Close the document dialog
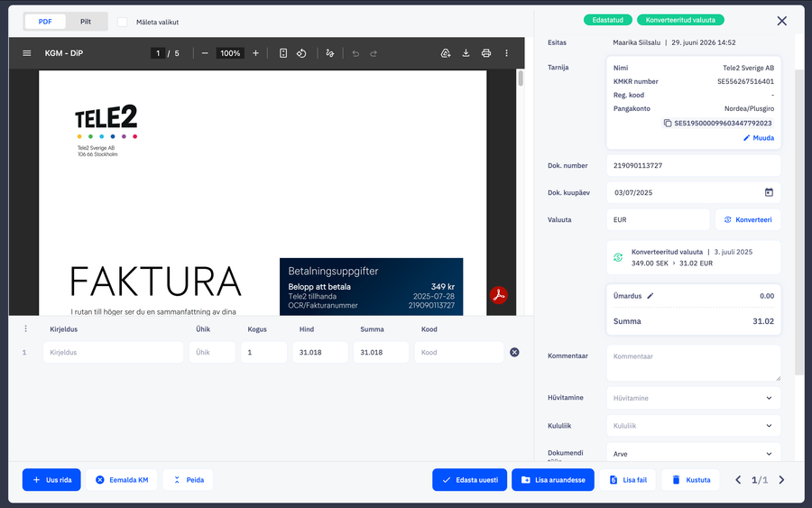 782,21
